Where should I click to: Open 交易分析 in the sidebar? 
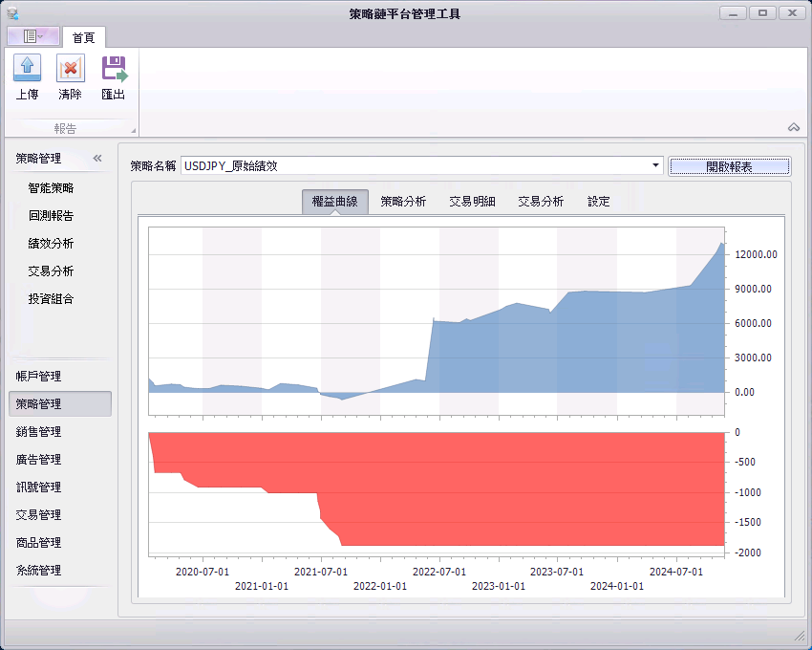click(x=51, y=271)
